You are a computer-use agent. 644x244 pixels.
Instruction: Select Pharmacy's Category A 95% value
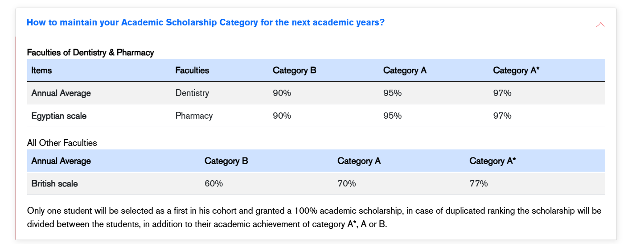tap(392, 116)
